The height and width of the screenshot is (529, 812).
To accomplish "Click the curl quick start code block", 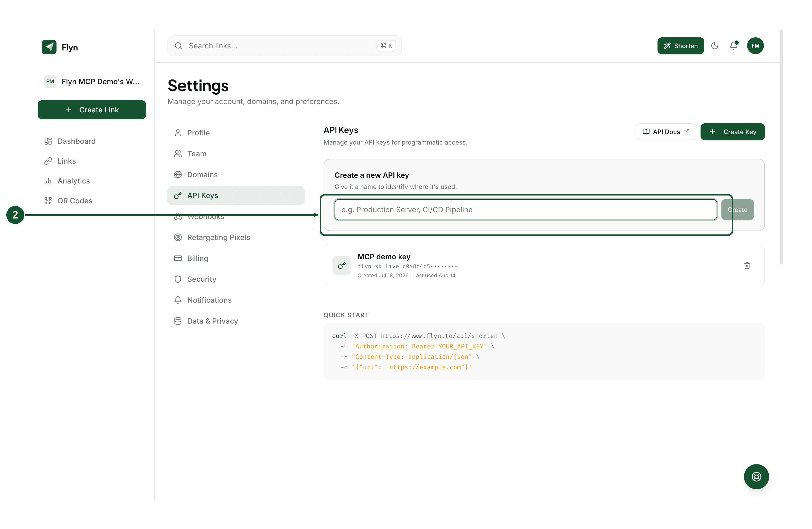I will pos(544,352).
